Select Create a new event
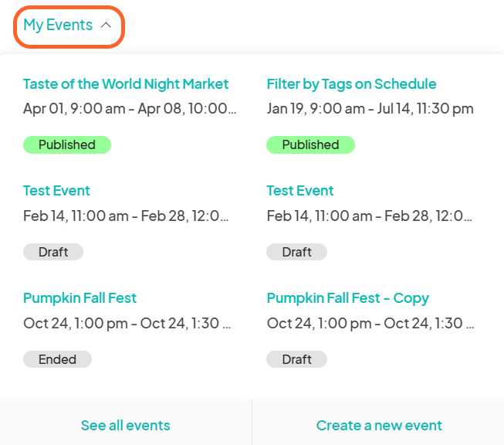Screen dimensions: 504x445 pyautogui.click(x=379, y=426)
